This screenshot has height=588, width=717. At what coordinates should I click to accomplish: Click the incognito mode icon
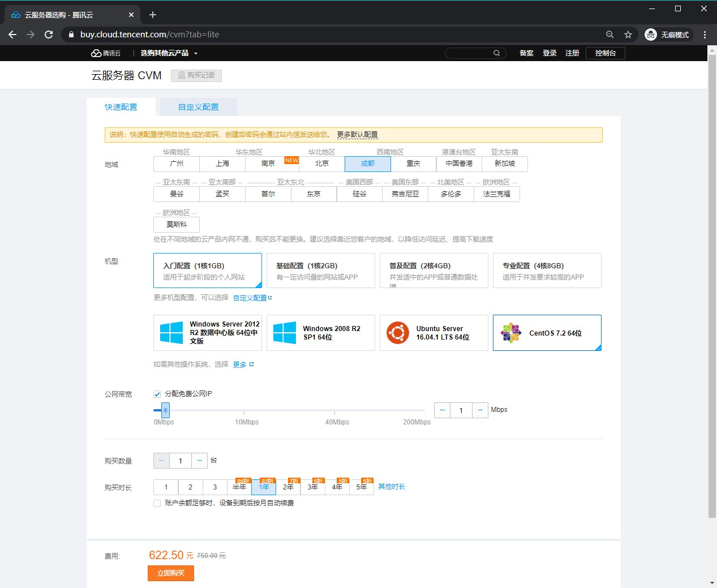coord(651,35)
